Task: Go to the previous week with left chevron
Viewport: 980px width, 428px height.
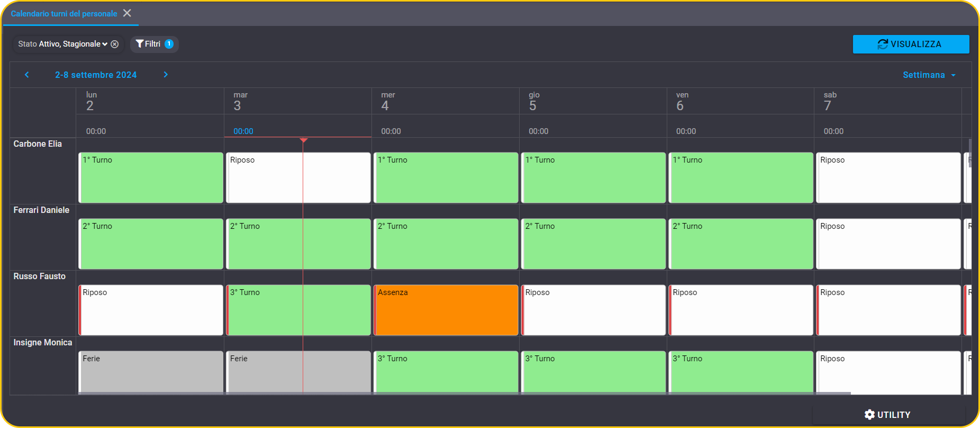Action: click(27, 75)
